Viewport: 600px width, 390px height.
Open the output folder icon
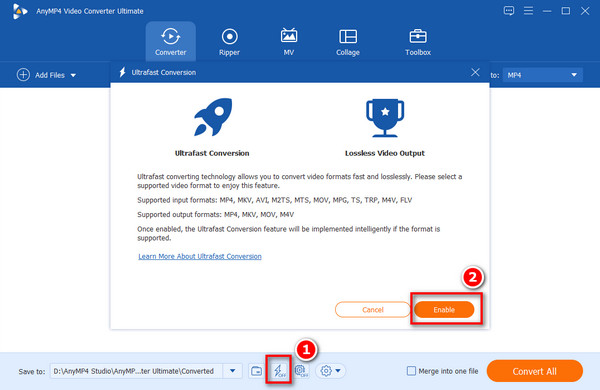[256, 371]
